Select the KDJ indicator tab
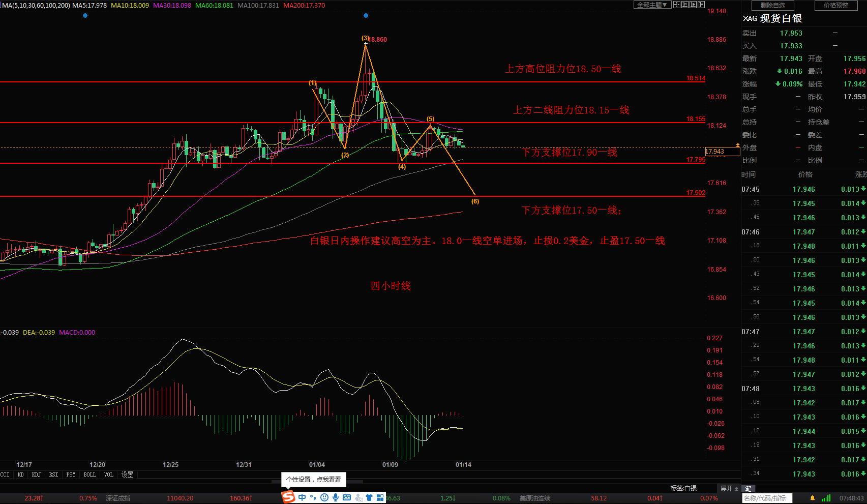Image resolution: width=867 pixels, height=504 pixels. [37, 475]
